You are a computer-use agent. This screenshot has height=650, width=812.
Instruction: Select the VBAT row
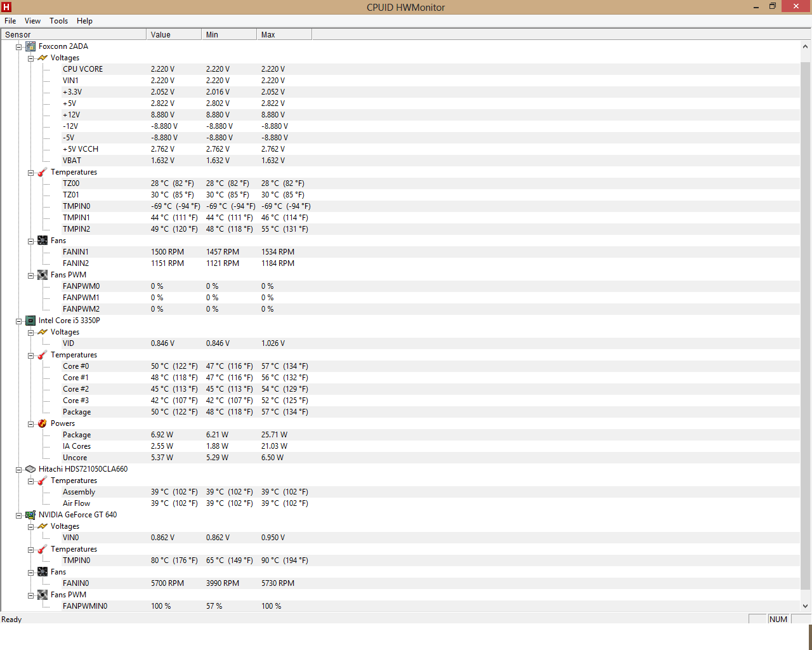click(x=401, y=161)
